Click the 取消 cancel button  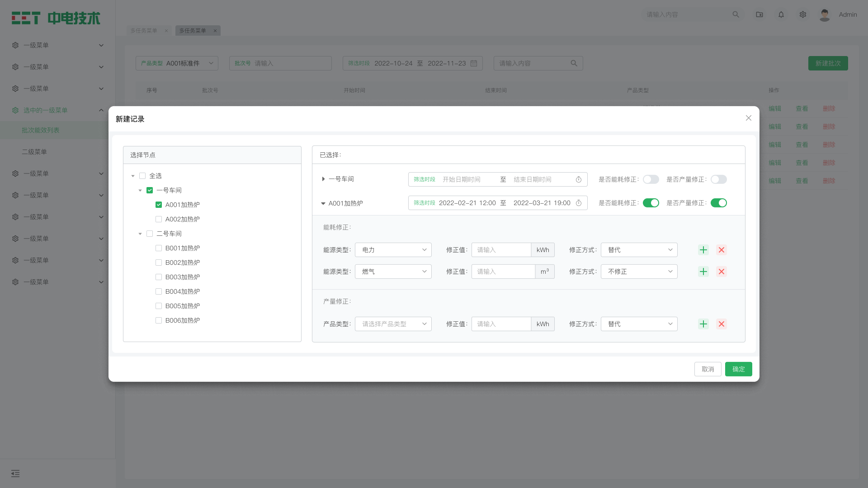point(708,369)
